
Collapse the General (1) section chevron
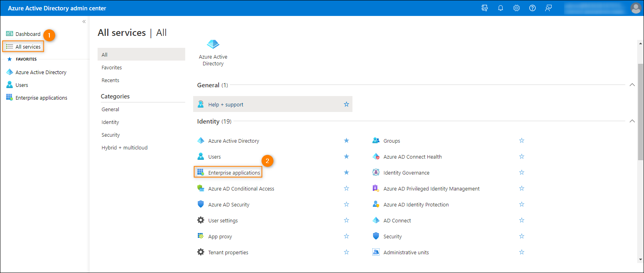632,85
